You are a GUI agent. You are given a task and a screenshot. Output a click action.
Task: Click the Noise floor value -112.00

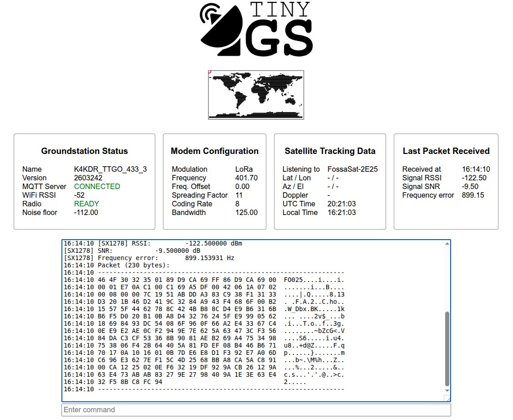point(86,212)
